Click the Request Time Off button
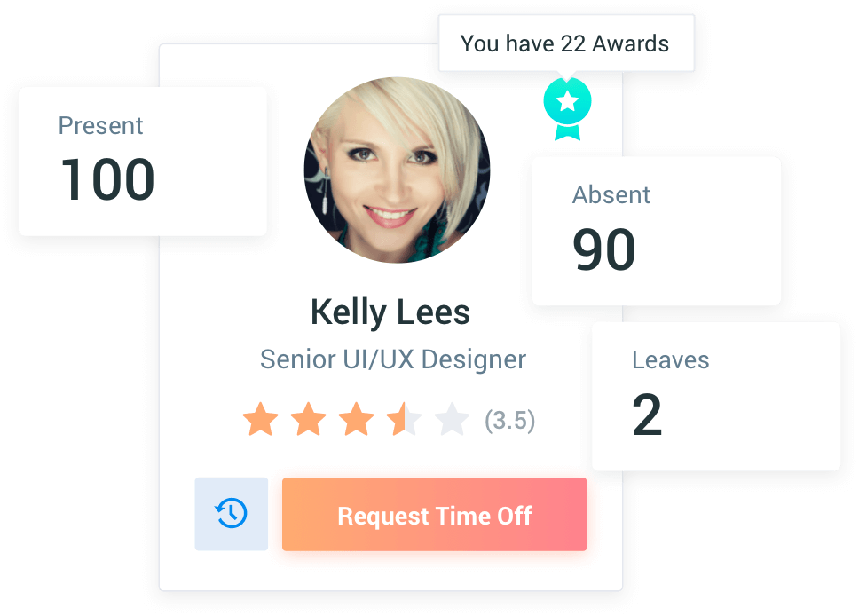Image resolution: width=859 pixels, height=616 pixels. tap(435, 514)
